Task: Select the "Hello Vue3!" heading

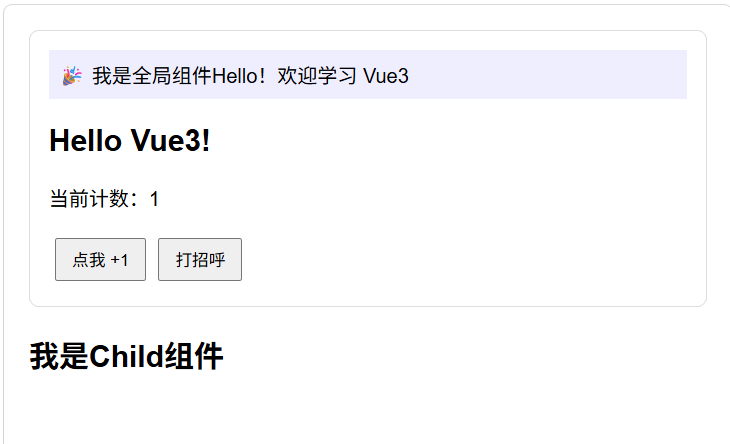Action: [130, 140]
